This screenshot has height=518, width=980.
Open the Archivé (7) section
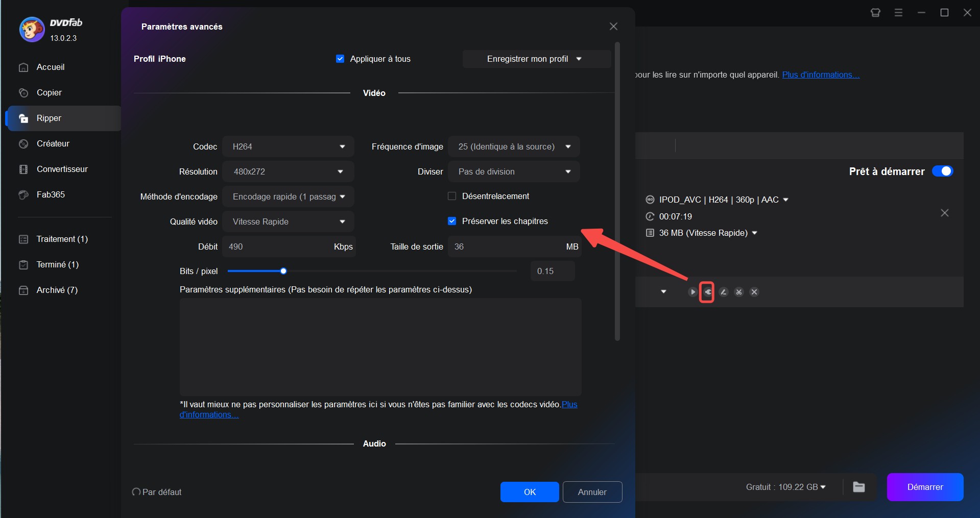(x=57, y=290)
